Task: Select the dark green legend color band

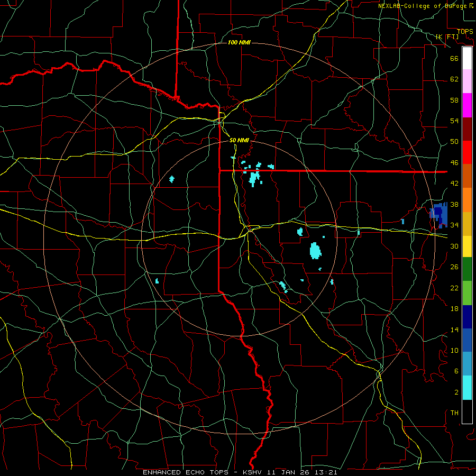Action: click(467, 269)
